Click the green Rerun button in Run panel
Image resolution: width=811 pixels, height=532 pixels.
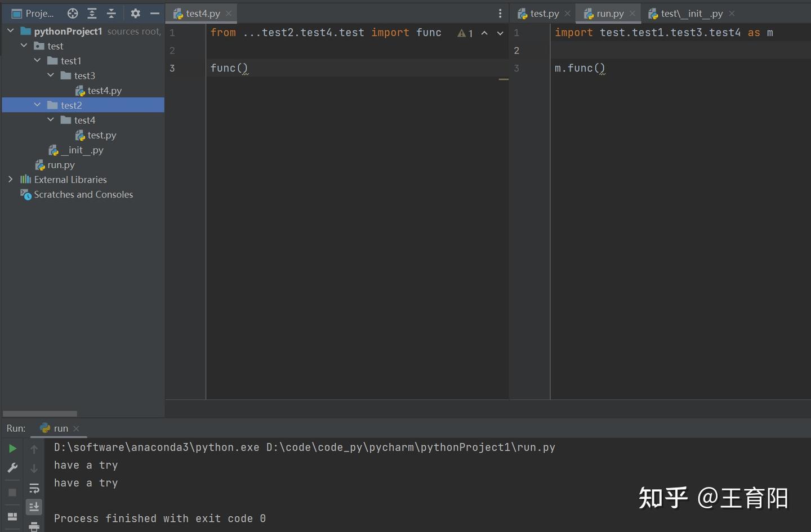[12, 449]
